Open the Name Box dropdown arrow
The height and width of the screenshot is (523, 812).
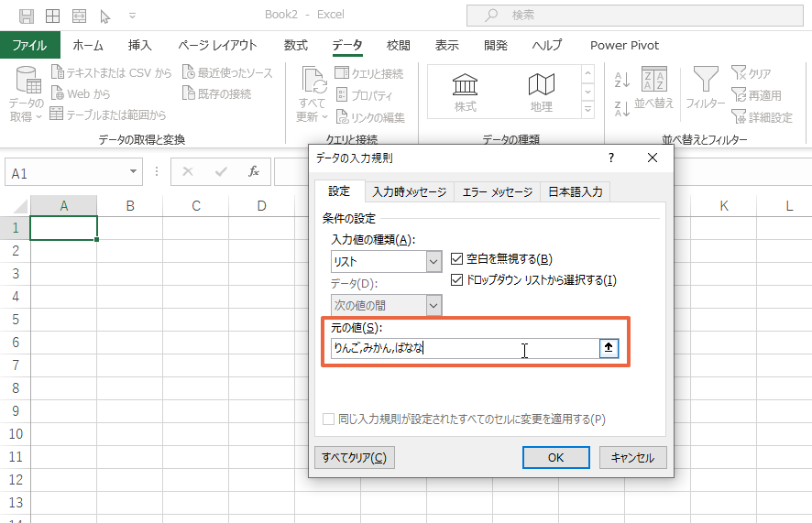(x=133, y=172)
